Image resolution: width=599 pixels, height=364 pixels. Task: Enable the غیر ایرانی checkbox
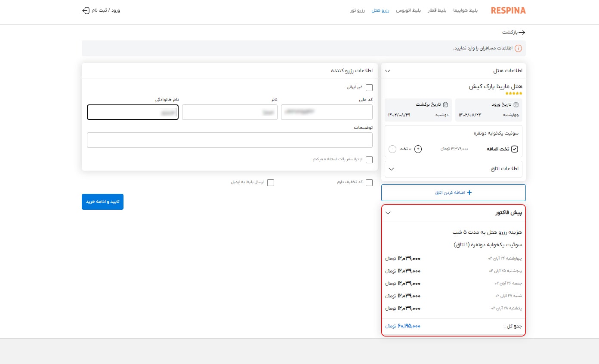[x=369, y=87]
